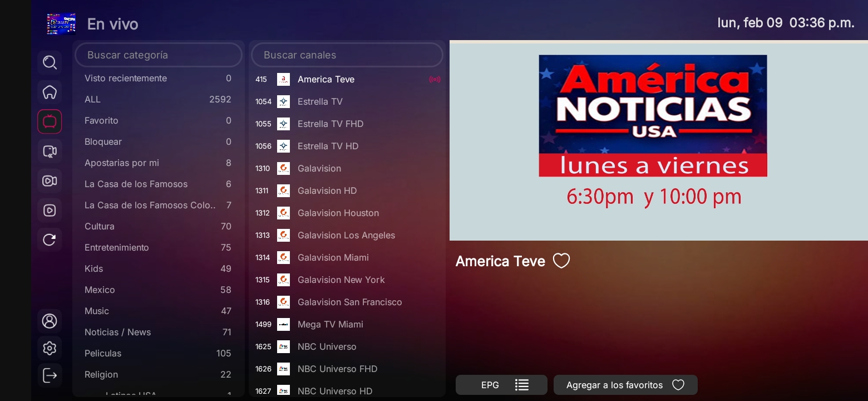Click the logout icon in sidebar
Viewport: 868px width, 401px height.
coord(50,375)
